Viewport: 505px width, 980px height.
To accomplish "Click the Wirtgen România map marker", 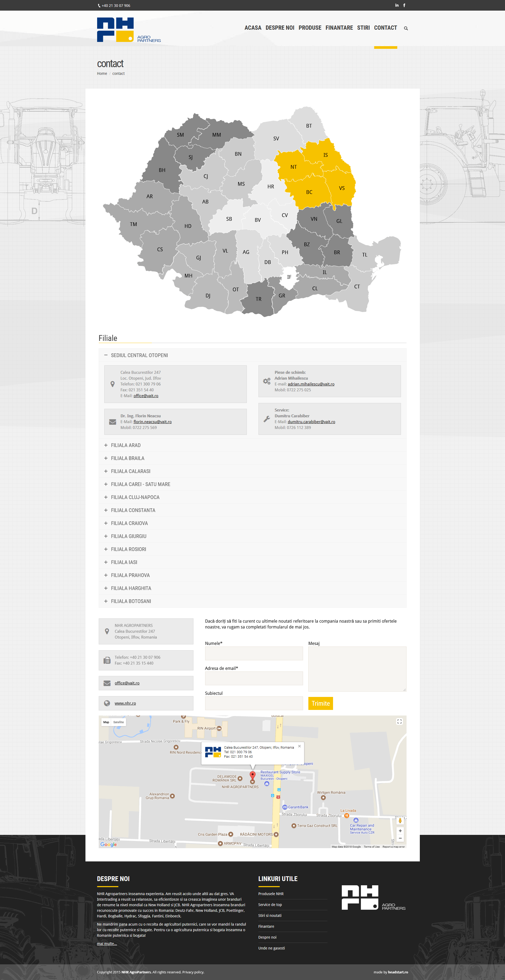I will [x=323, y=797].
